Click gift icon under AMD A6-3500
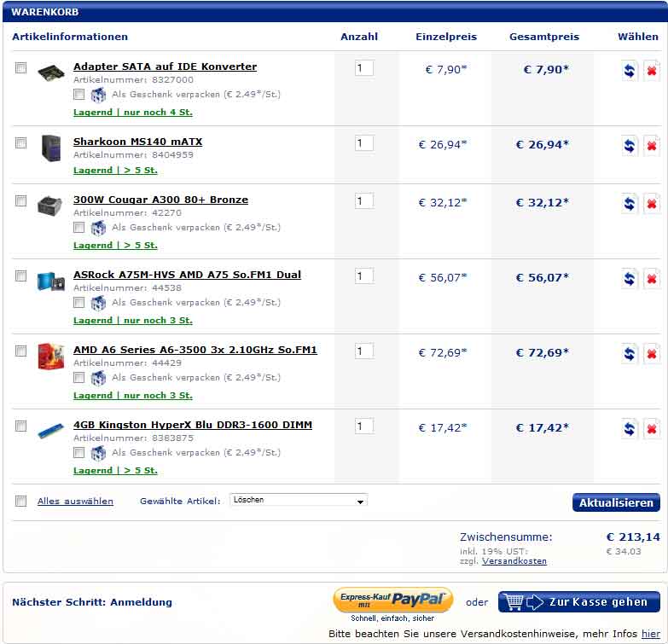 98,378
